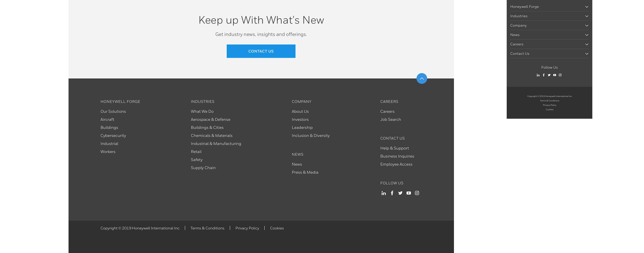The image size is (644, 253).
Task: Go to Inclusion & Diversity page
Action: pyautogui.click(x=310, y=136)
